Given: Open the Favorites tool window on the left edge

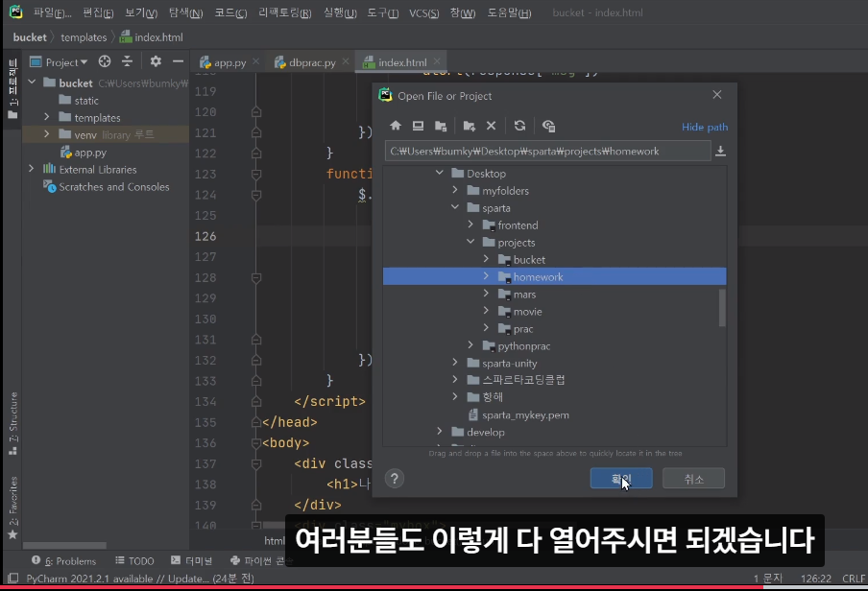Looking at the screenshot, I should 12,507.
